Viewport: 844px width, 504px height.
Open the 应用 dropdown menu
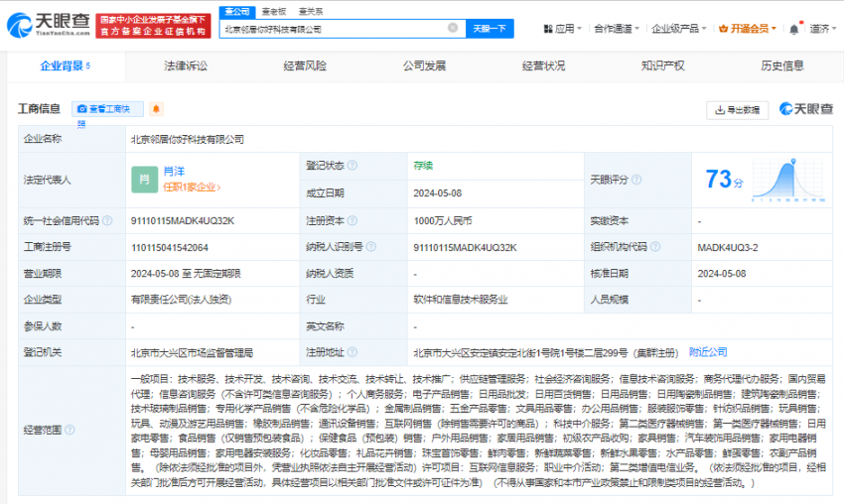[562, 29]
